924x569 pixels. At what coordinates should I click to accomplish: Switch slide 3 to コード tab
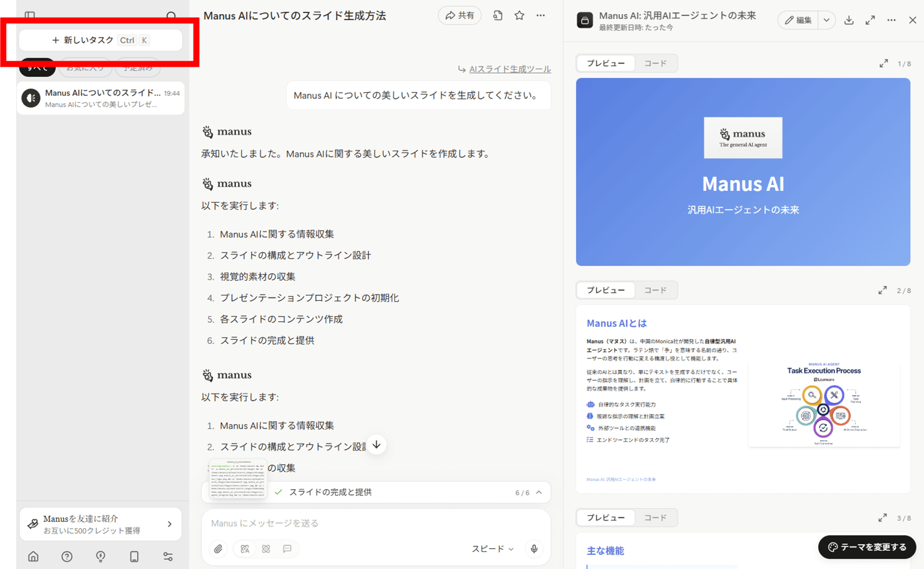[655, 518]
